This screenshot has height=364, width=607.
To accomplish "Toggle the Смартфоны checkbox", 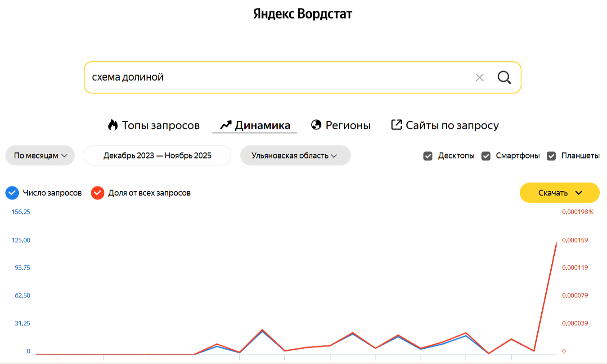I will pyautogui.click(x=486, y=156).
